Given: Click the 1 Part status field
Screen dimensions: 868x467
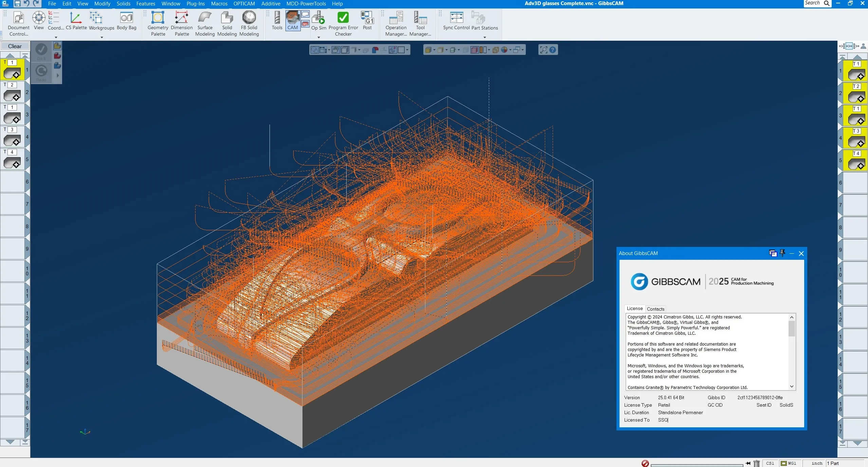Looking at the screenshot, I should coord(845,463).
